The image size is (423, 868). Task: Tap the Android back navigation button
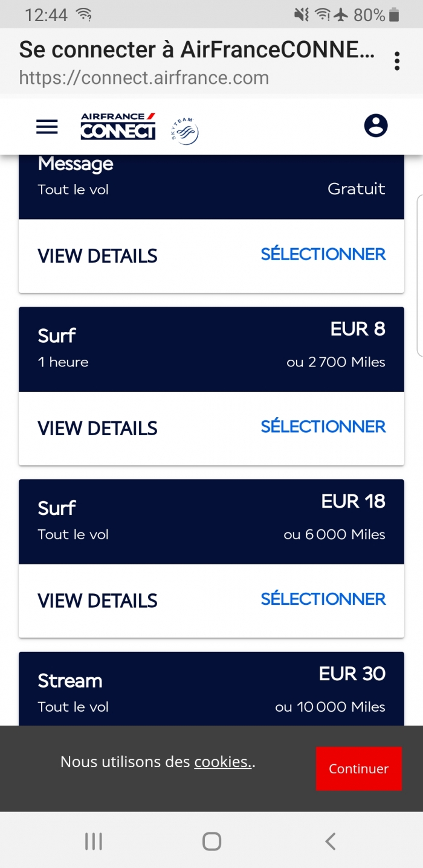click(x=330, y=841)
